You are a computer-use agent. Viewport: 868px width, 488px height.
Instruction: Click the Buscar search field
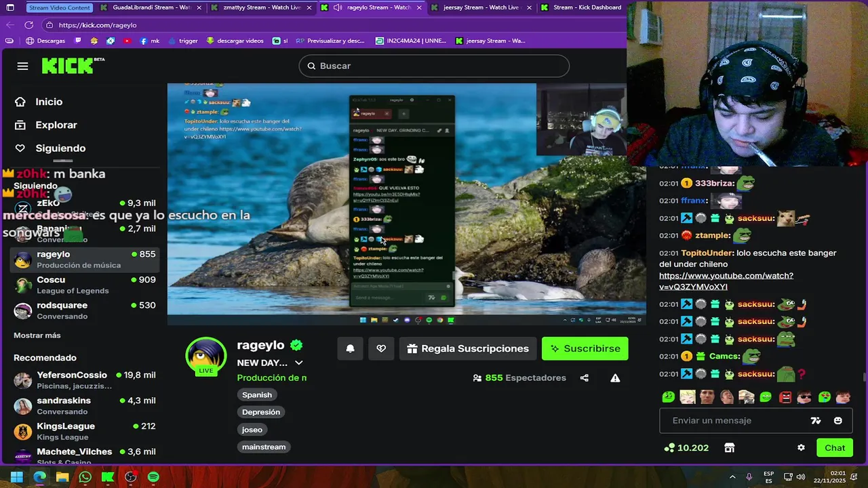point(434,66)
